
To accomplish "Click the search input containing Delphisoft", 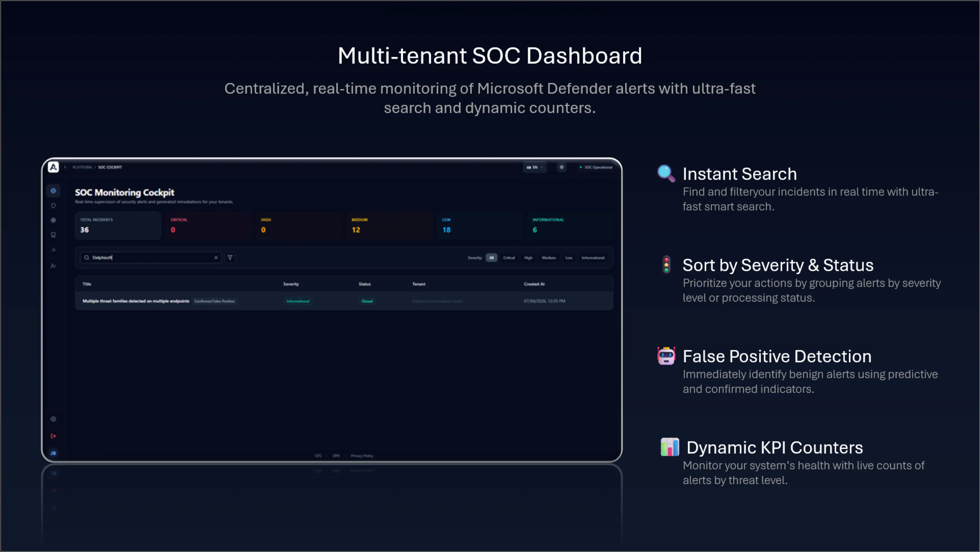I will 151,258.
